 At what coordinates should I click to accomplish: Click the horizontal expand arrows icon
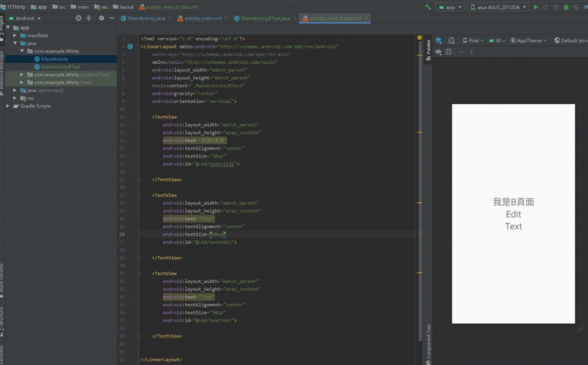click(x=461, y=52)
